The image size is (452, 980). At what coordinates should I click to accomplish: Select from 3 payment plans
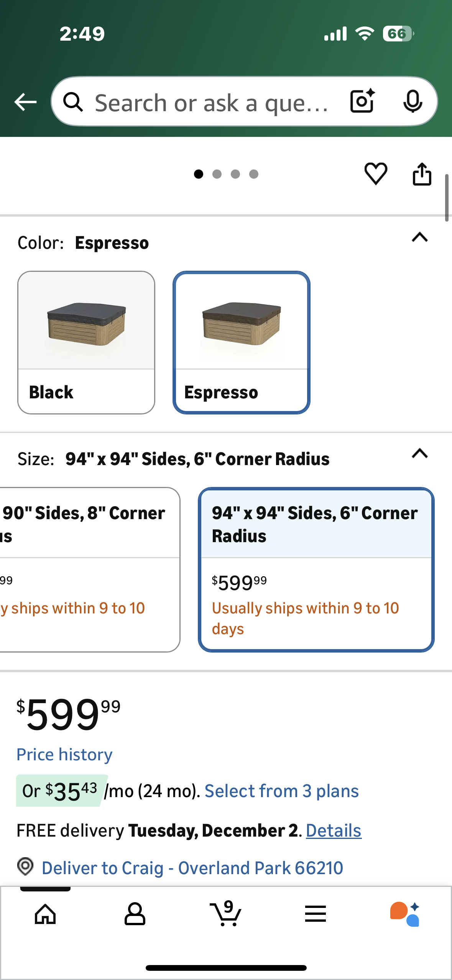point(282,791)
